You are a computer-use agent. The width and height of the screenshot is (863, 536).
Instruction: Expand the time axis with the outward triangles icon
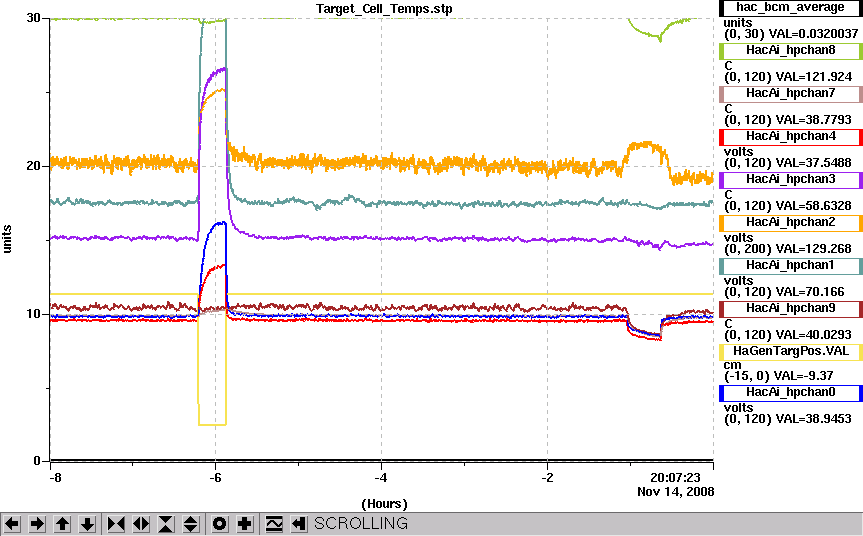[141, 523]
